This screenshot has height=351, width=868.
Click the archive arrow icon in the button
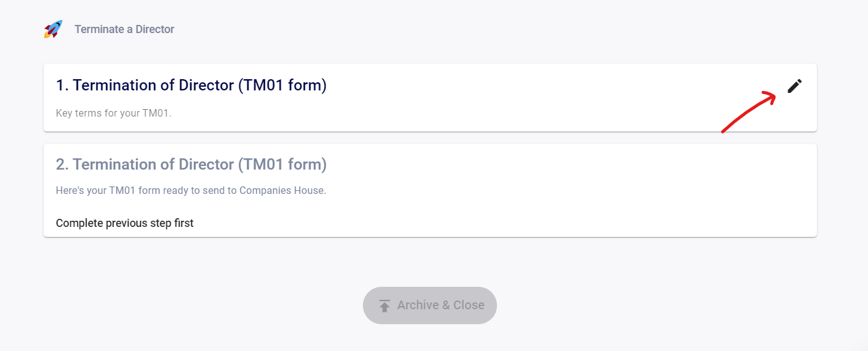384,305
